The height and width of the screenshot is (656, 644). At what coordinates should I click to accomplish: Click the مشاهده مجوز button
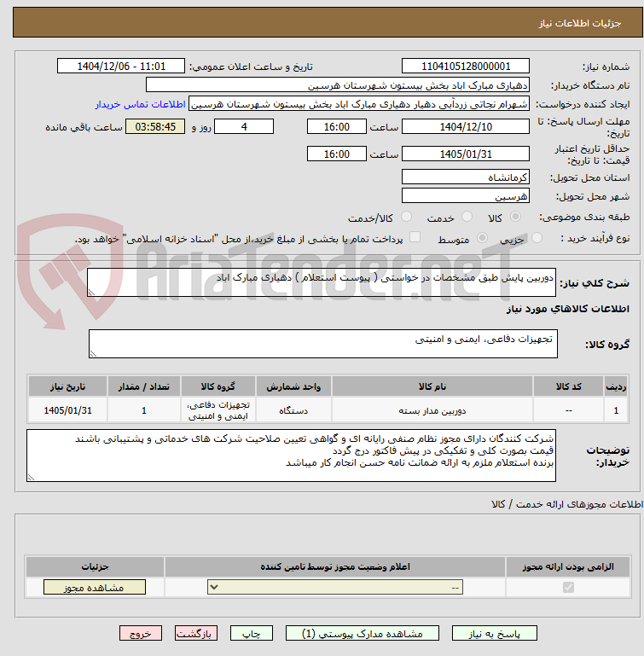(95, 588)
